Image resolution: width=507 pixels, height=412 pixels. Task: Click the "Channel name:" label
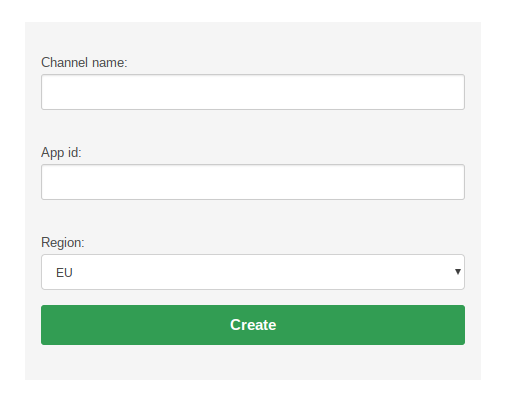[x=84, y=63]
